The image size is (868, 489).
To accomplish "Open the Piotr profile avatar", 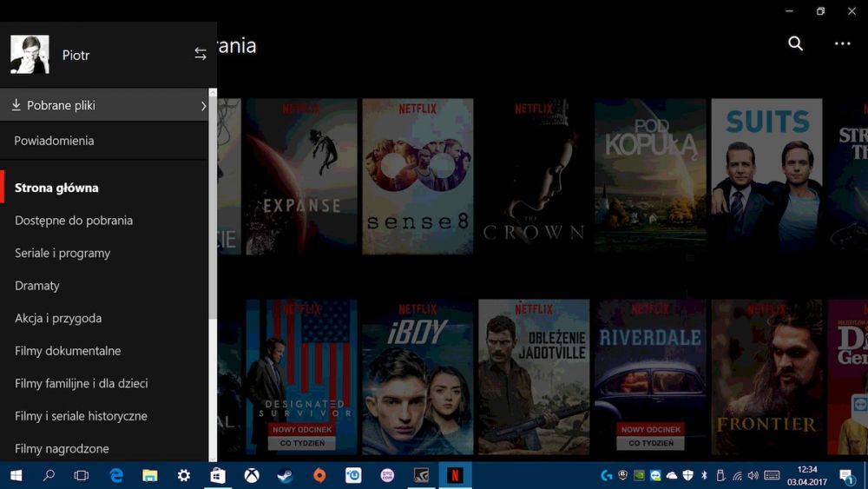I will coord(30,54).
